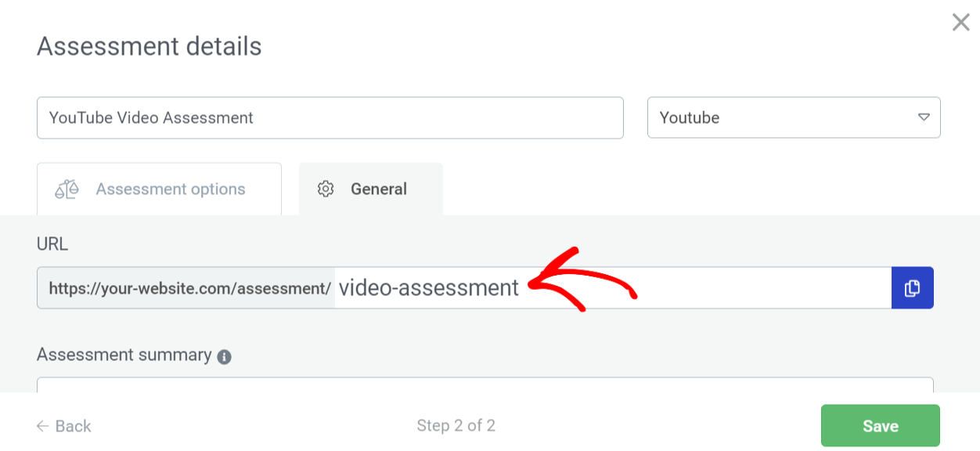Close the Assessment details dialog
This screenshot has width=980, height=451.
pyautogui.click(x=960, y=23)
